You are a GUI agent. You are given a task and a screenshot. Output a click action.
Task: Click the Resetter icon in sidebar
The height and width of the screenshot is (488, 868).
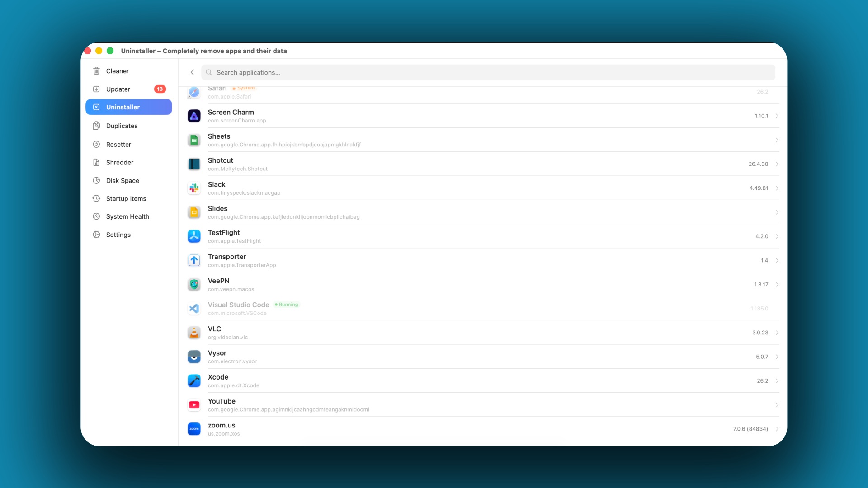[x=96, y=144]
